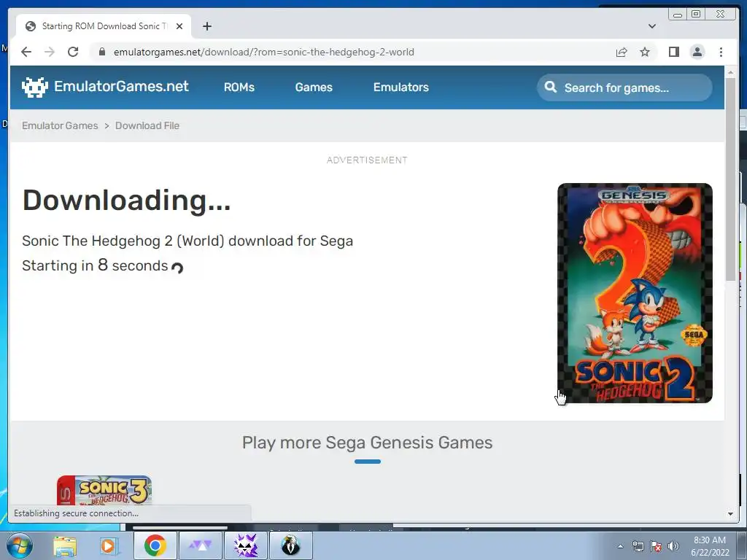Open the purple triangles taskbar app
The width and height of the screenshot is (747, 560).
click(x=201, y=545)
